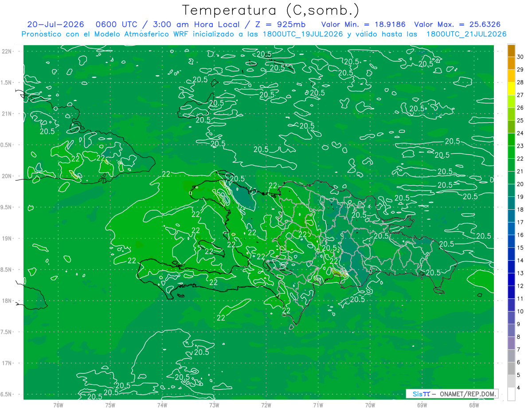Image resolution: width=532 pixels, height=411 pixels.
Task: Click the "76W" longitude axis label
Action: point(58,405)
